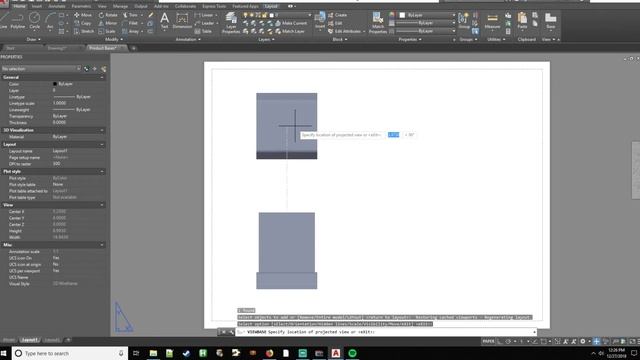Image resolution: width=640 pixels, height=360 pixels.
Task: Select the Leader tool
Action: (204, 23)
